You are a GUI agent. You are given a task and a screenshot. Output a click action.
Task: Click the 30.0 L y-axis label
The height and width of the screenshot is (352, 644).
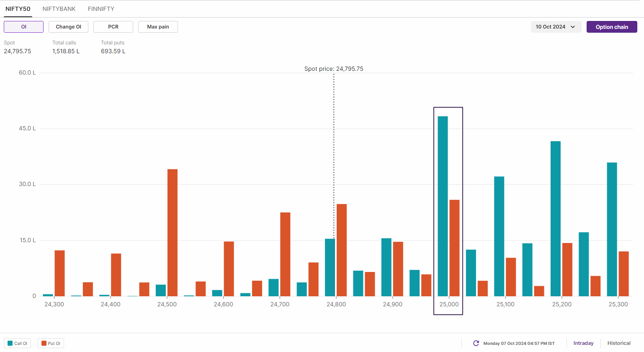pos(27,184)
